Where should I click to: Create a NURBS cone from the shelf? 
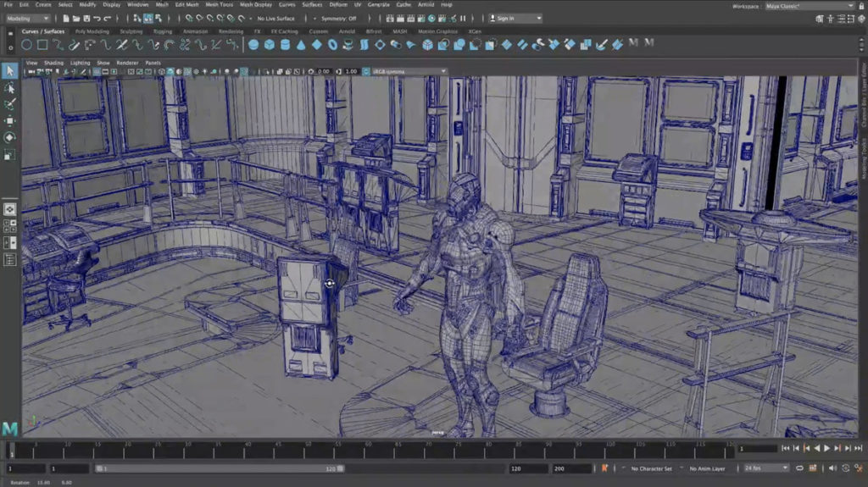click(301, 45)
